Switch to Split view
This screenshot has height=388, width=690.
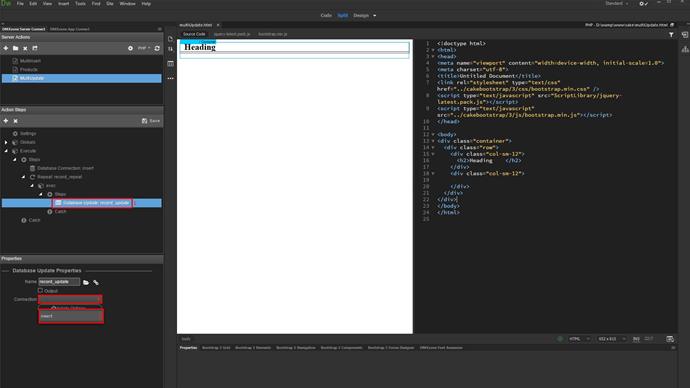point(343,15)
